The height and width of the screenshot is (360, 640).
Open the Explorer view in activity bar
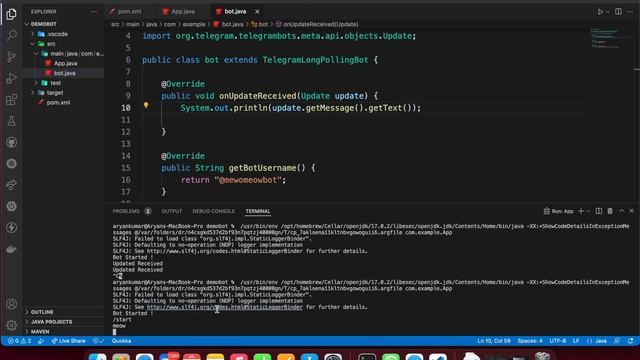[x=11, y=14]
